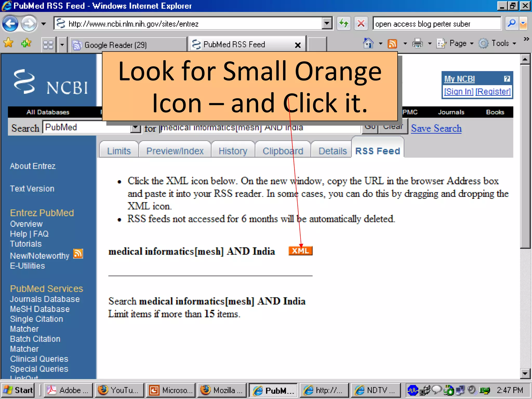Open the My NCBI link

459,79
